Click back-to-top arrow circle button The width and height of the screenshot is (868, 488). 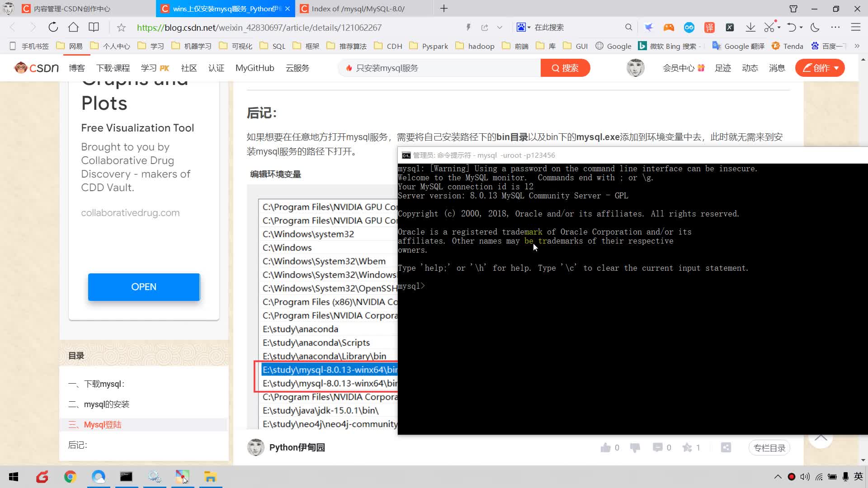821,437
